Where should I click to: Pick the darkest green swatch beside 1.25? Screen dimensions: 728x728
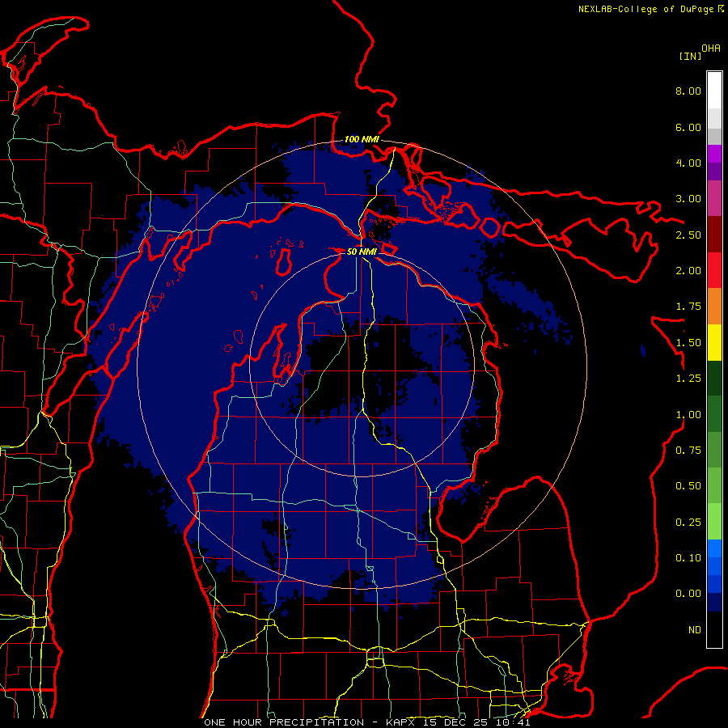point(714,379)
